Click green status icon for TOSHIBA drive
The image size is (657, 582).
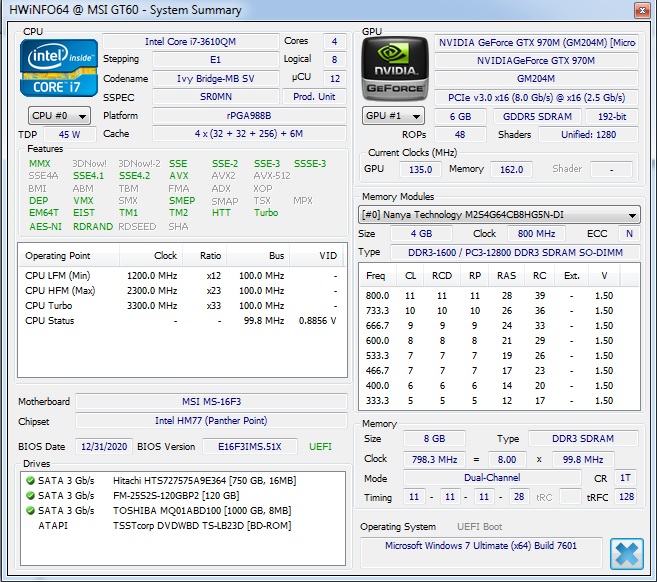[30, 511]
